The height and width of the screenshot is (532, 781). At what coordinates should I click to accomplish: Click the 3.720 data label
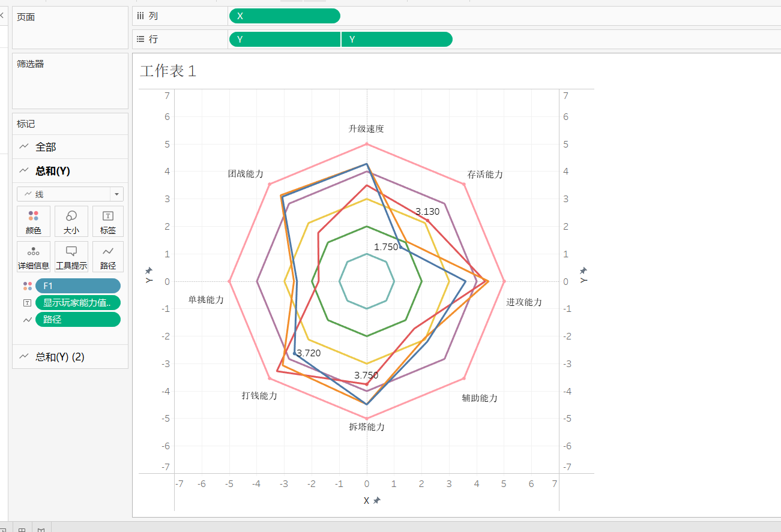[309, 353]
